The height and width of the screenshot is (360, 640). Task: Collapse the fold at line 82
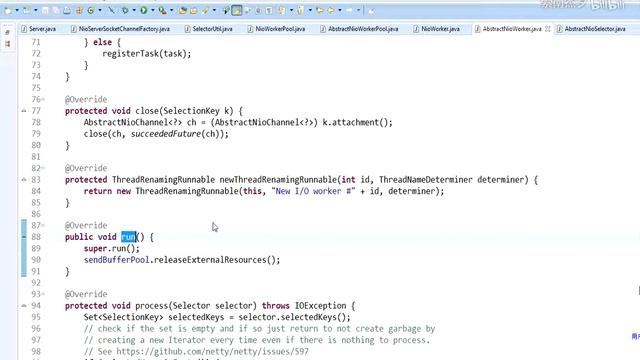pos(43,168)
